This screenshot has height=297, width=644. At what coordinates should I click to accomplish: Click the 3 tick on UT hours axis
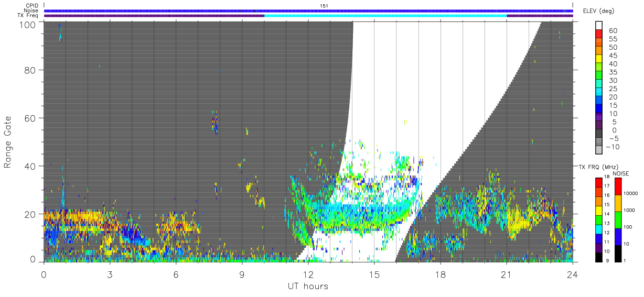click(110, 274)
